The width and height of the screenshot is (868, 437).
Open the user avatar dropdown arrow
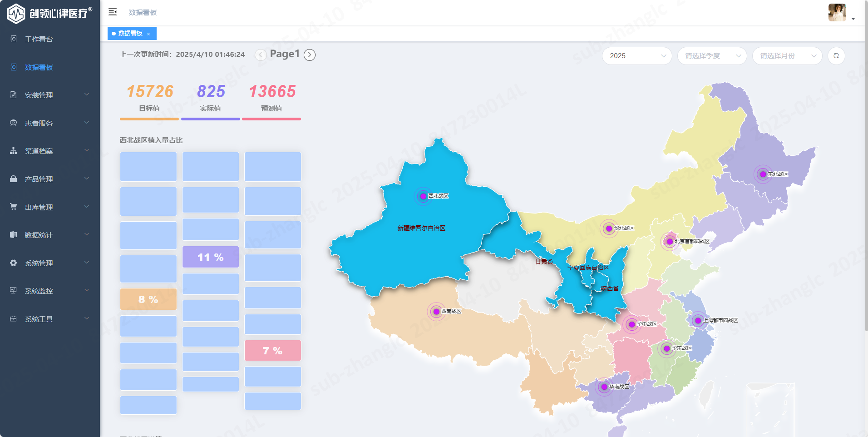tap(853, 19)
